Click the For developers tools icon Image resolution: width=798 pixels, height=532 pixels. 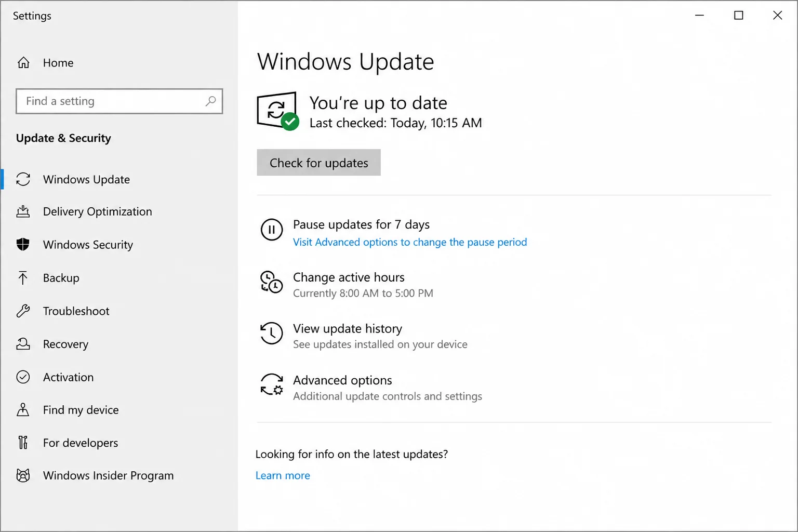click(x=23, y=443)
